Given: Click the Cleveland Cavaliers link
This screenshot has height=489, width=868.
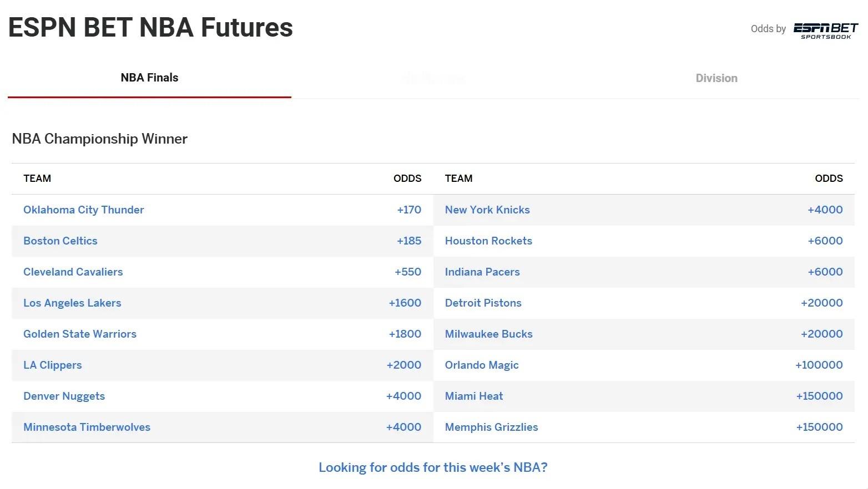Looking at the screenshot, I should point(73,272).
